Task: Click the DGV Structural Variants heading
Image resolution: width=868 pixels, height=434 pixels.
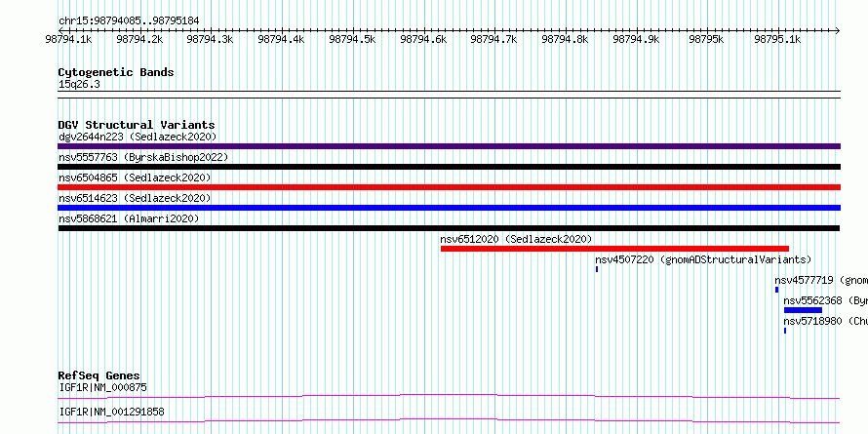Action: tap(137, 125)
